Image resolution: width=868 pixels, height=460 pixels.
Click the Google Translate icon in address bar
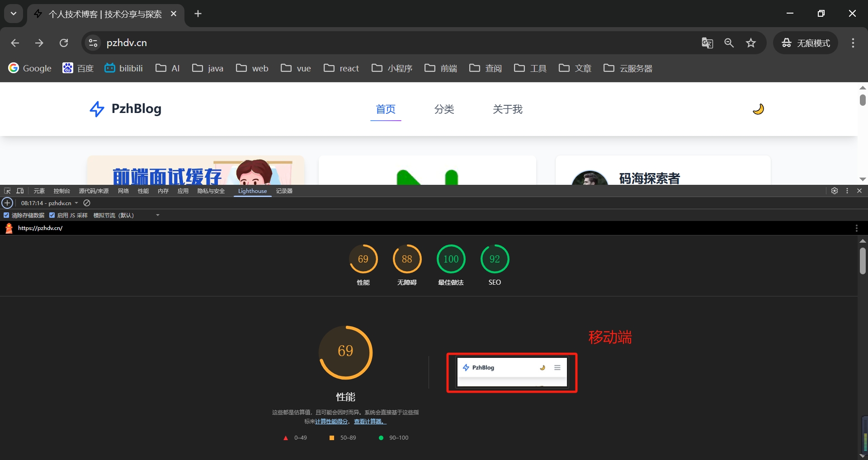point(707,43)
